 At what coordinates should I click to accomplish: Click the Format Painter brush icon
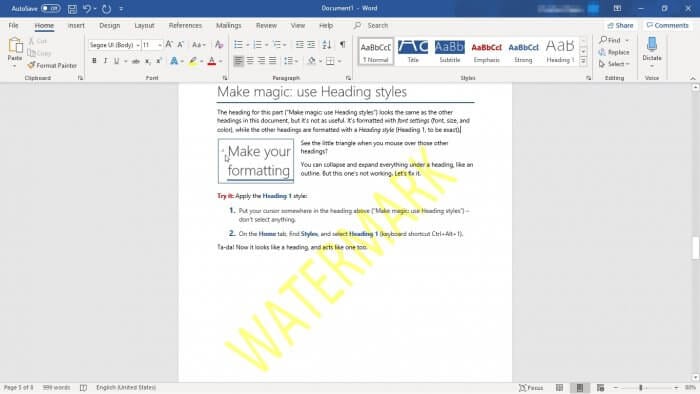tap(31, 65)
